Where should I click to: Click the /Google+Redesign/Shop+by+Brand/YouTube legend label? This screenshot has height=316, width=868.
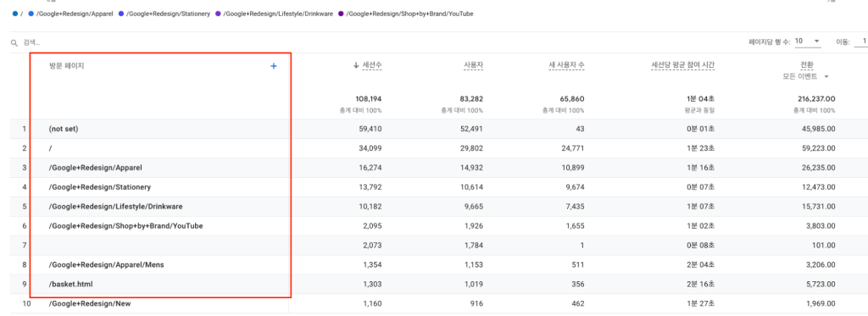(410, 14)
